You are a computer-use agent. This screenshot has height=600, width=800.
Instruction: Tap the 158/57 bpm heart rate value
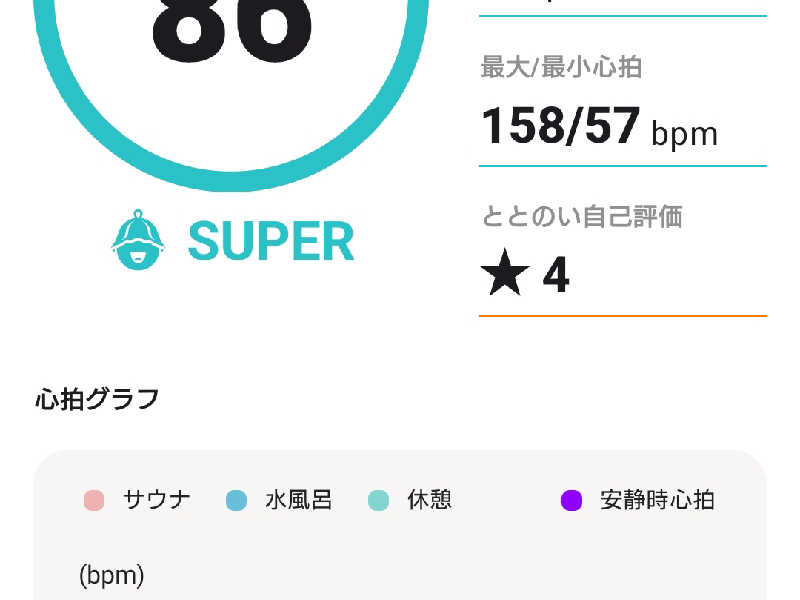click(599, 126)
